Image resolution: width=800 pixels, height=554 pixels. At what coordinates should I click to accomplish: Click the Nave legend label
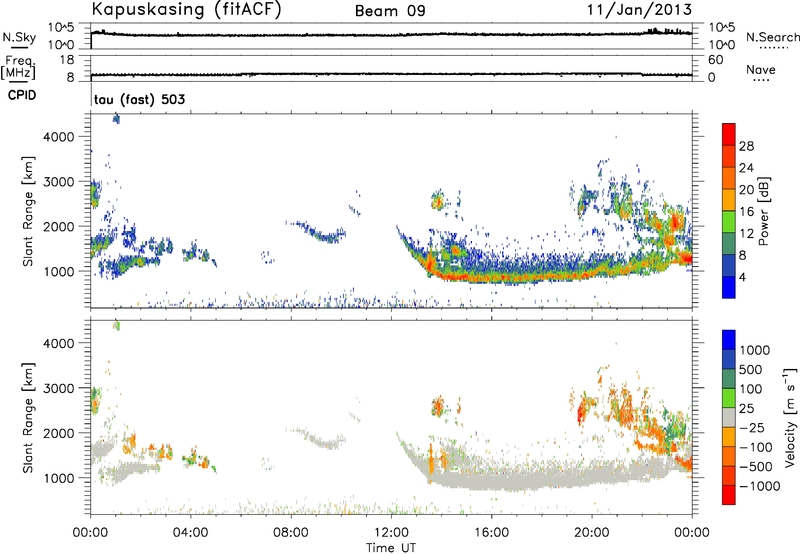[760, 69]
